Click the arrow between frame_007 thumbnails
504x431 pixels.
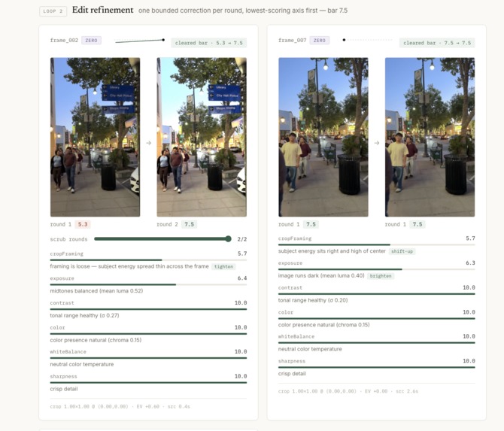click(377, 143)
